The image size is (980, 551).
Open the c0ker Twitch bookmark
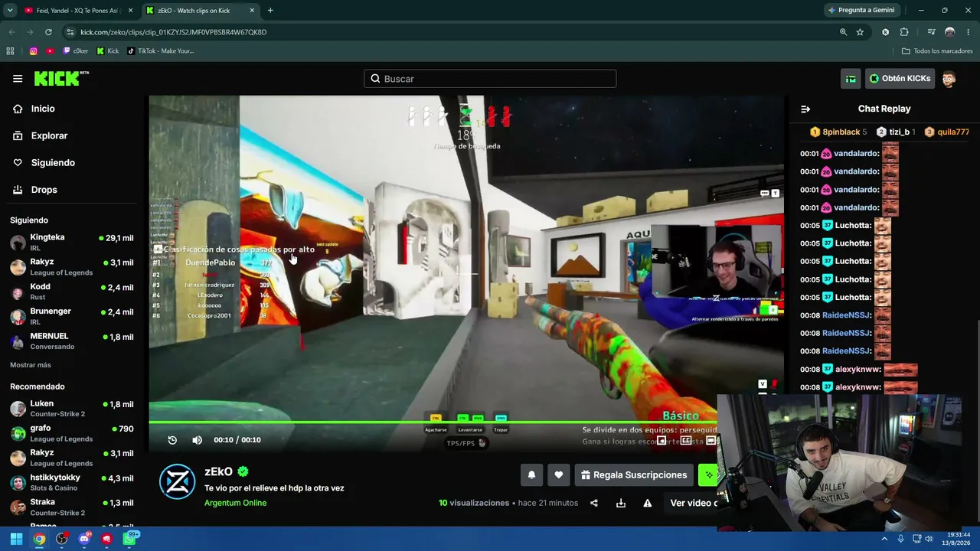(x=75, y=51)
